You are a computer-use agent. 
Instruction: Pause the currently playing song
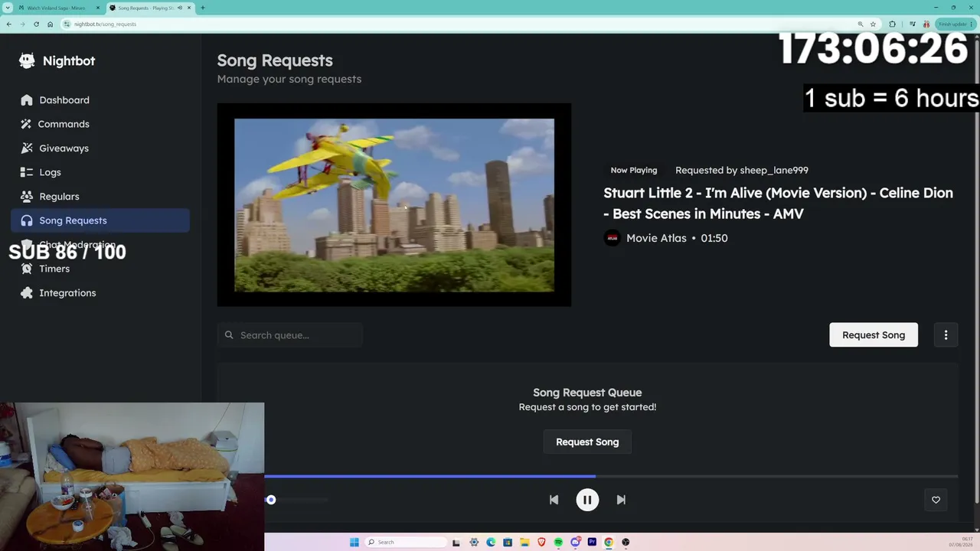(x=587, y=500)
